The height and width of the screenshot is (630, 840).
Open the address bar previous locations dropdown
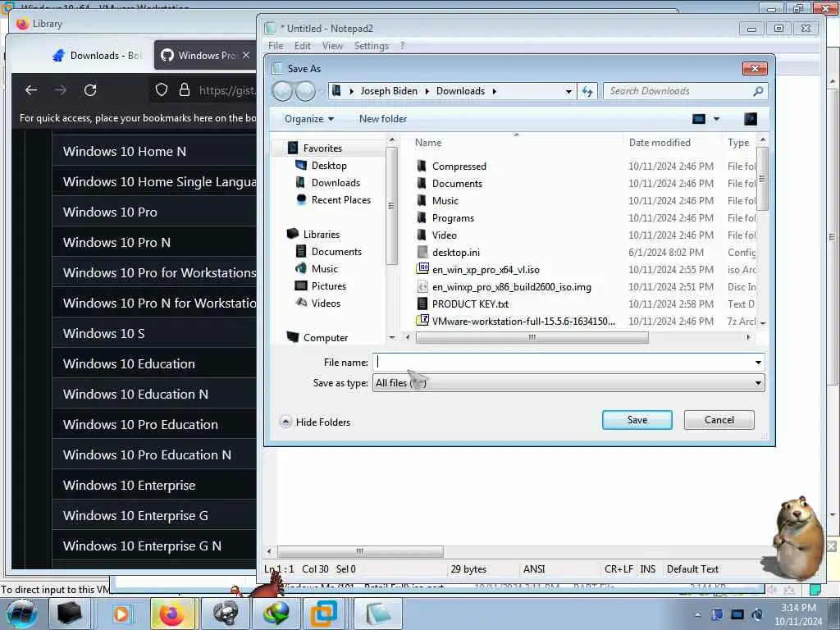[x=568, y=91]
